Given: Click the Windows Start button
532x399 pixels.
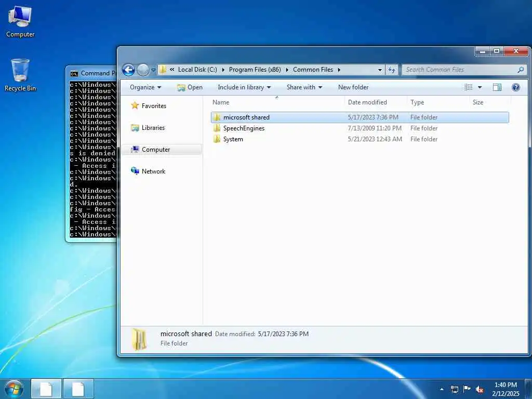Looking at the screenshot, I should tap(14, 389).
